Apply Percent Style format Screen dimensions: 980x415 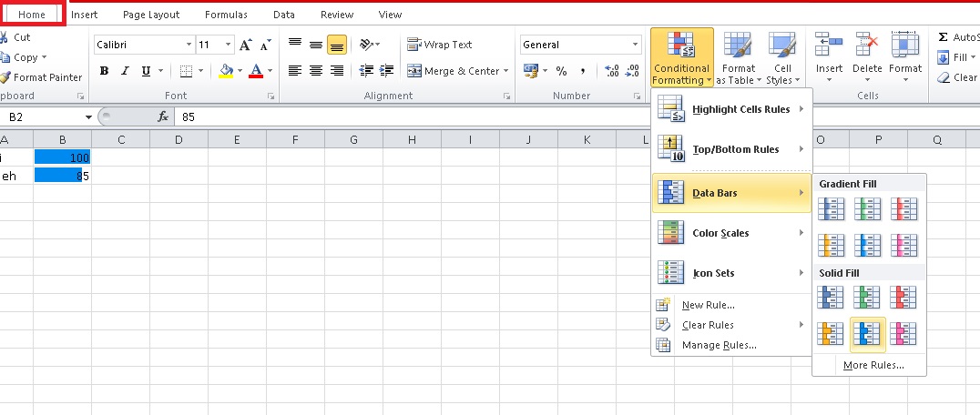[x=561, y=71]
